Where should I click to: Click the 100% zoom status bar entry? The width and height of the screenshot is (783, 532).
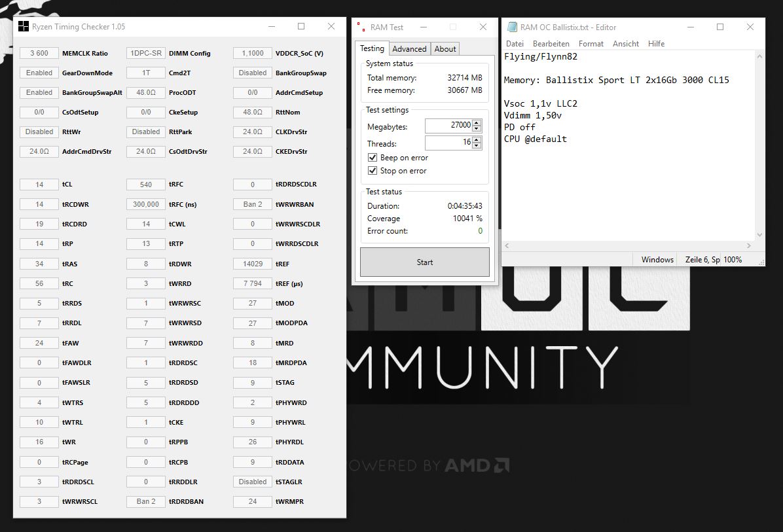click(x=733, y=260)
